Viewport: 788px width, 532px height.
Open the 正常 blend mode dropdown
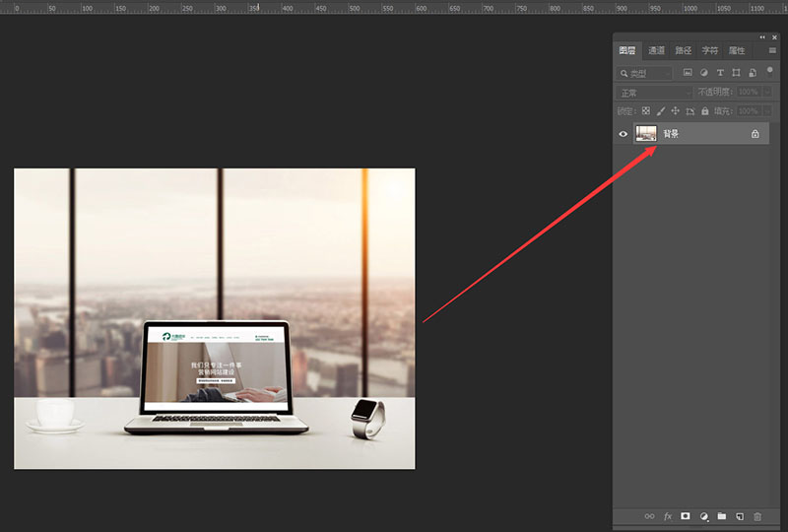point(654,93)
